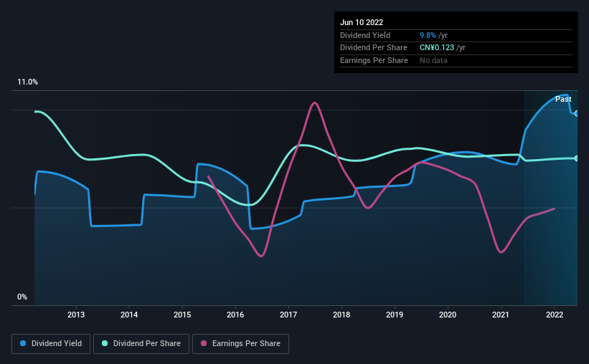Click the 2015 x-axis label
This screenshot has width=589, height=364.
point(182,315)
